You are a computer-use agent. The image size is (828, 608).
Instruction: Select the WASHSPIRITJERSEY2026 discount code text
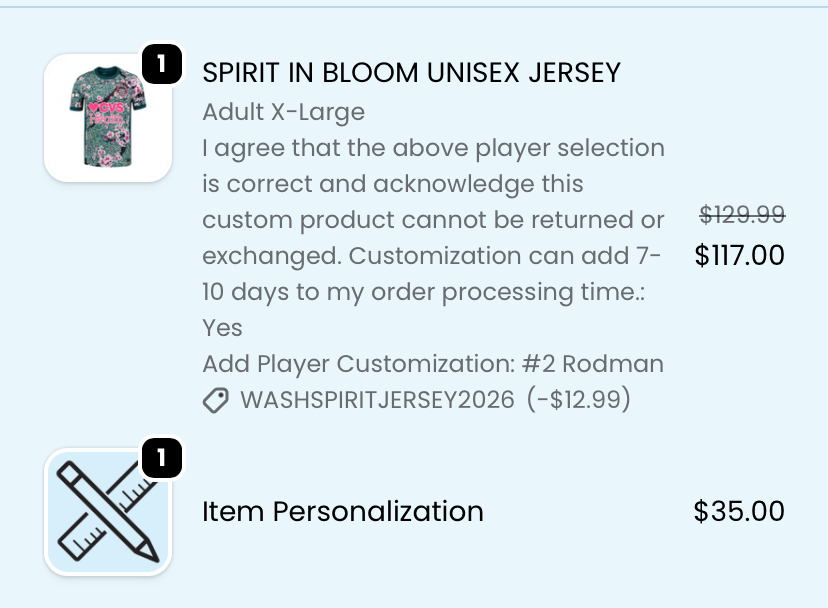[377, 400]
